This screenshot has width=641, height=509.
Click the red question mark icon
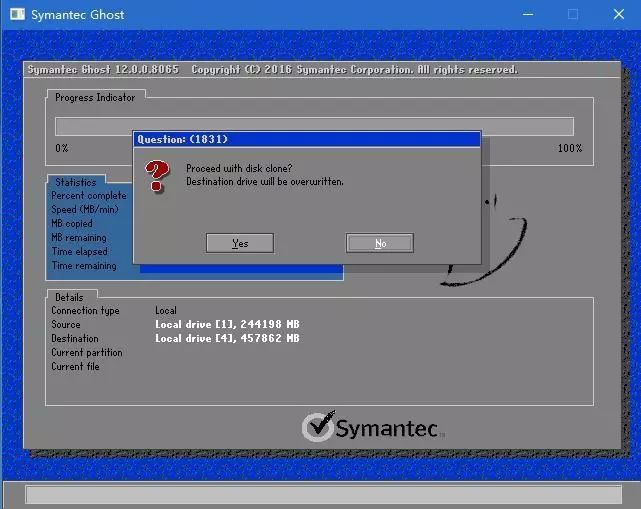coord(157,176)
